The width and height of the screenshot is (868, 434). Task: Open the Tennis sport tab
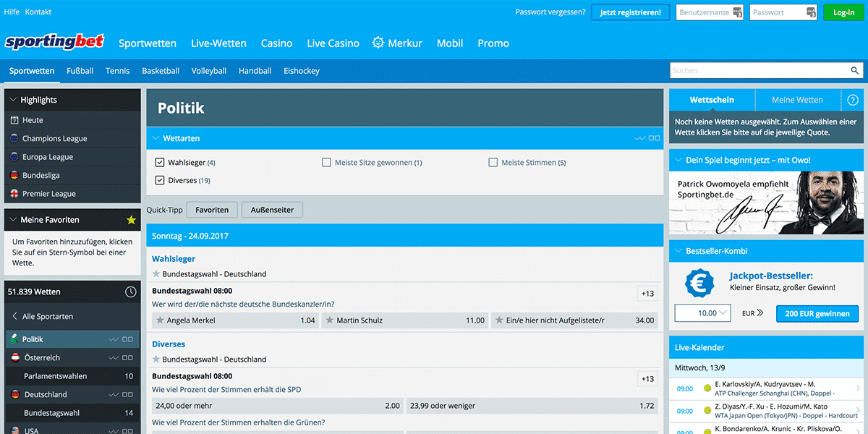117,71
